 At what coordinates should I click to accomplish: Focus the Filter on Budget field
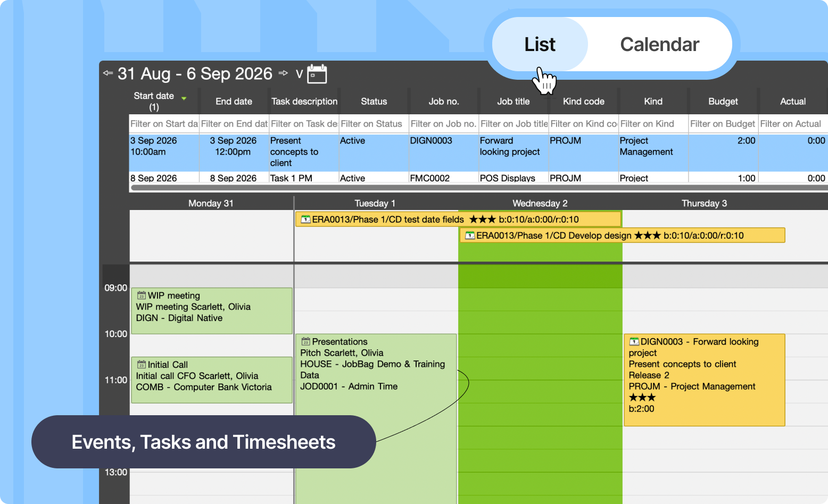tap(723, 124)
